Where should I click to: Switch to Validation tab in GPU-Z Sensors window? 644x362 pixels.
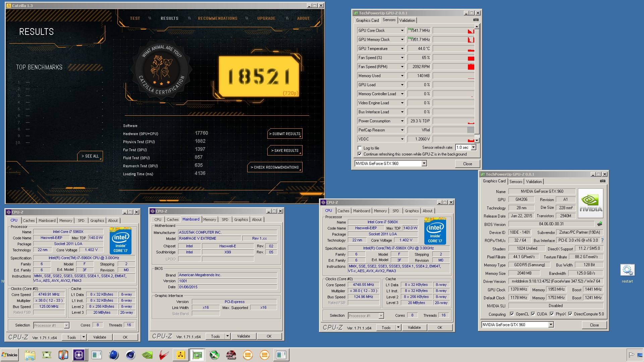pos(407,20)
